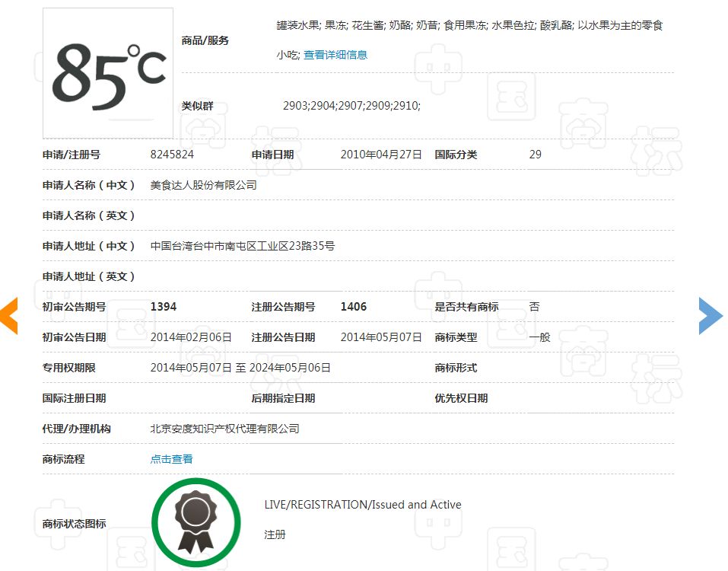The image size is (728, 571).
Task: Click the 代理/办理机构 label
Action: [77, 429]
